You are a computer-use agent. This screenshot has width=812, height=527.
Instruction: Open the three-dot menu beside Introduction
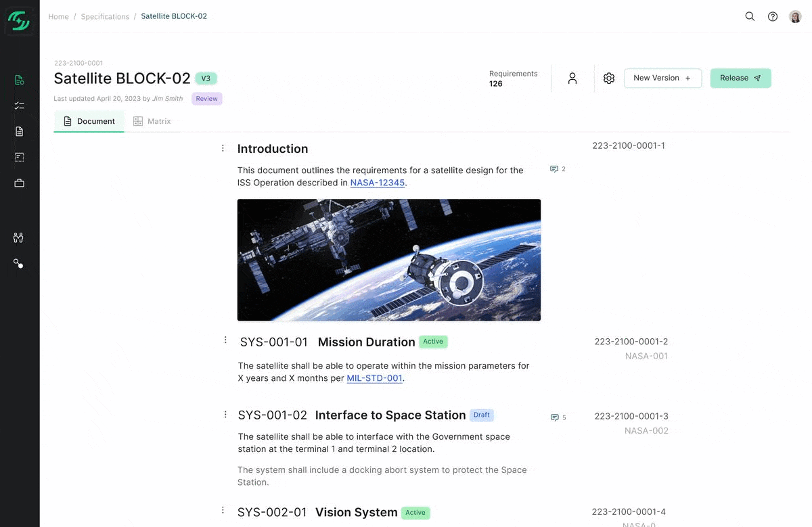[223, 148]
